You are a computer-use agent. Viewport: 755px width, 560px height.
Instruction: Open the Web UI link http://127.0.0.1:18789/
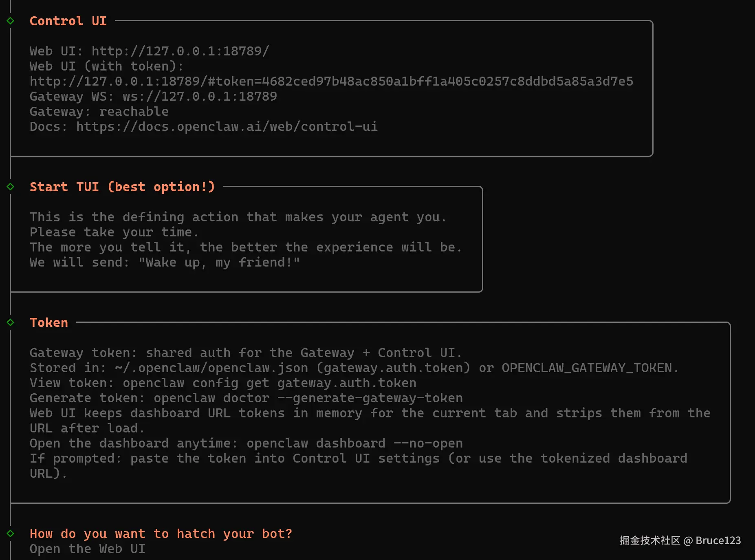coord(180,51)
